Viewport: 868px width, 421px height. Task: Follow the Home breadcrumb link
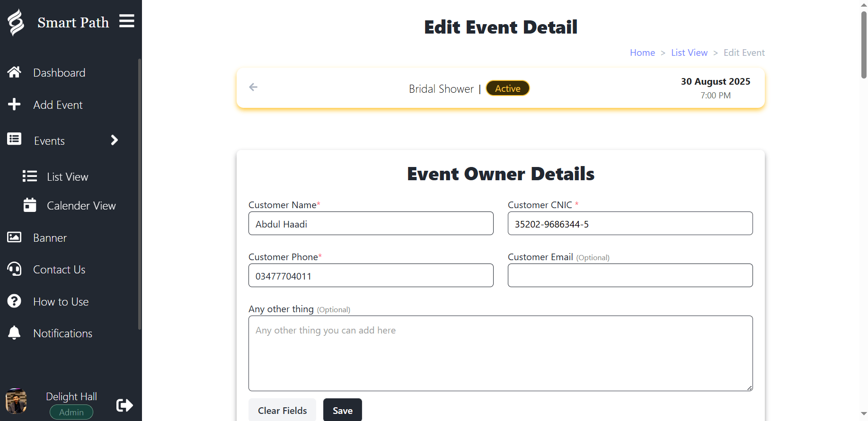click(x=642, y=53)
